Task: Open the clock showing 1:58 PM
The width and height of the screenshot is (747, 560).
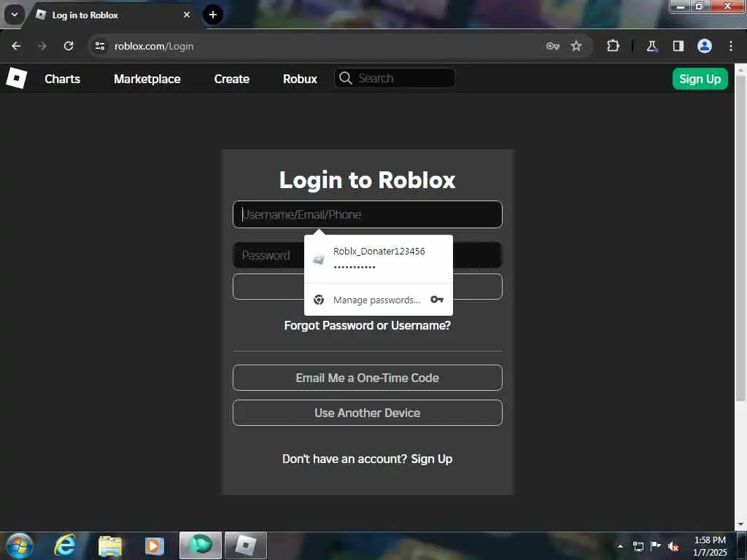Action: tap(710, 545)
